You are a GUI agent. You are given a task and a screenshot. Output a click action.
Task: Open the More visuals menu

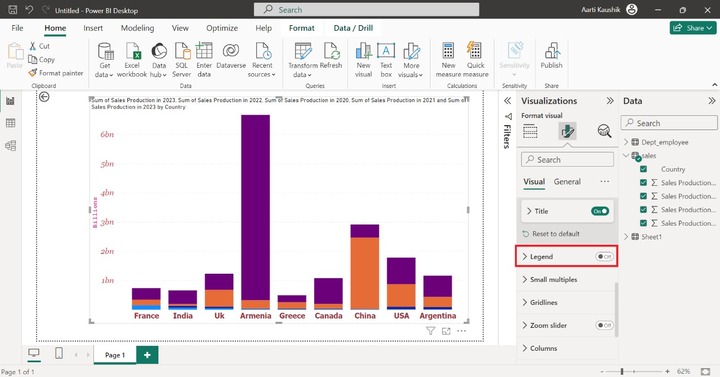coord(411,60)
